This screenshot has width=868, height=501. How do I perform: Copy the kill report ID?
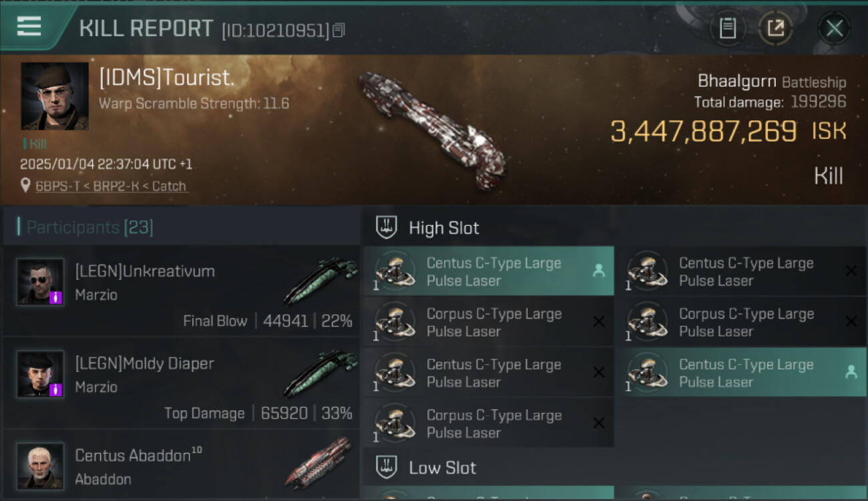(x=339, y=30)
